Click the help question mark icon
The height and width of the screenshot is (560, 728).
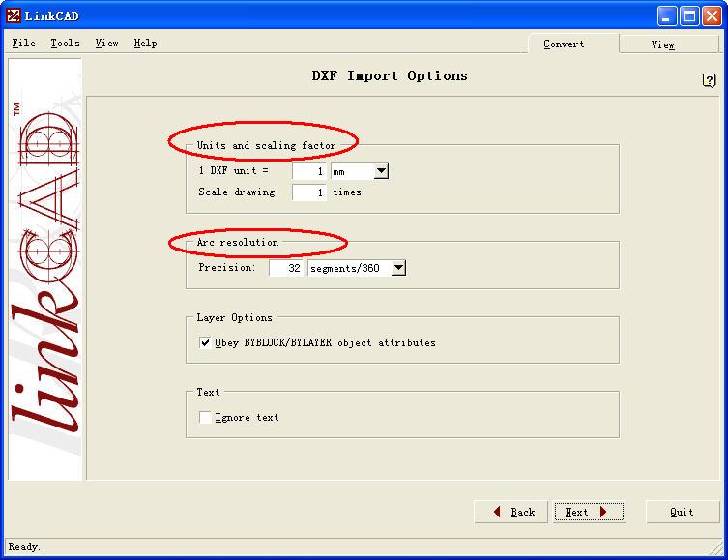point(709,81)
